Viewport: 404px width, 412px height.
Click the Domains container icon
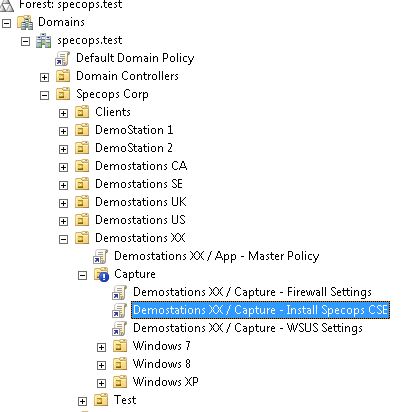point(25,22)
